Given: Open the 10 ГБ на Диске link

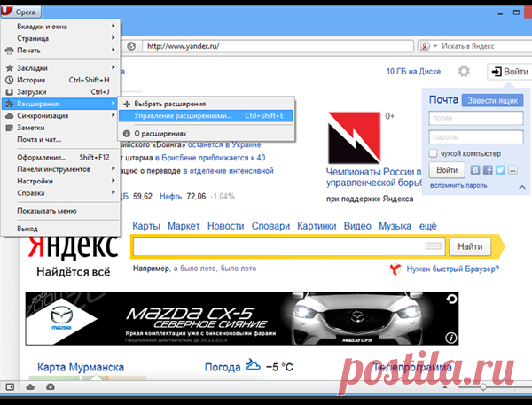Looking at the screenshot, I should coord(413,72).
